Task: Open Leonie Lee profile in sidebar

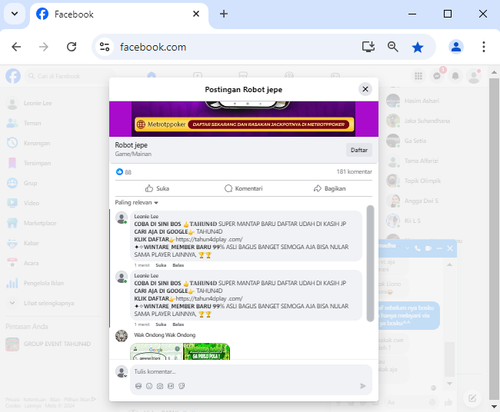Action: click(x=53, y=103)
